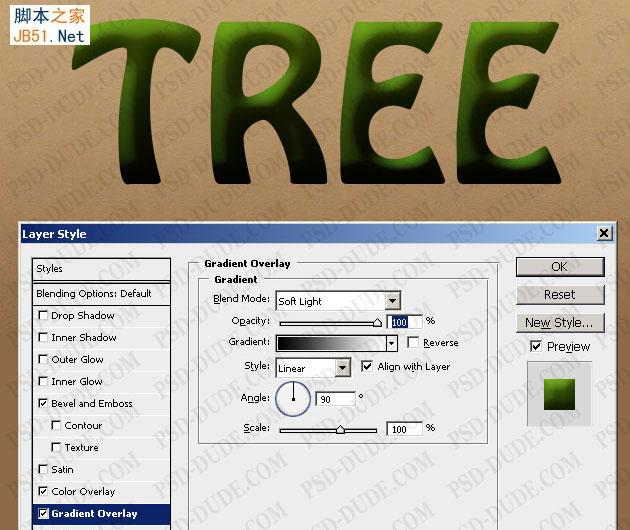The image size is (630, 530).
Task: Open the Style dropdown arrow
Action: pyautogui.click(x=343, y=368)
